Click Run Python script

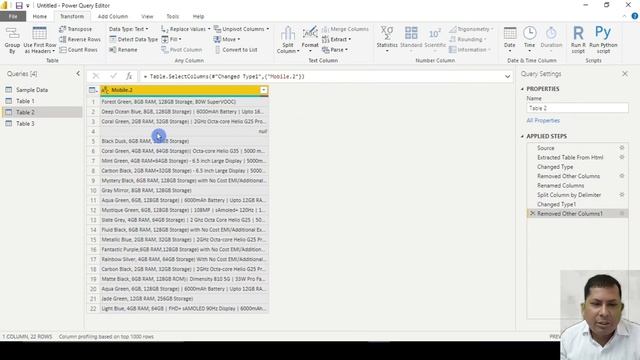603,40
